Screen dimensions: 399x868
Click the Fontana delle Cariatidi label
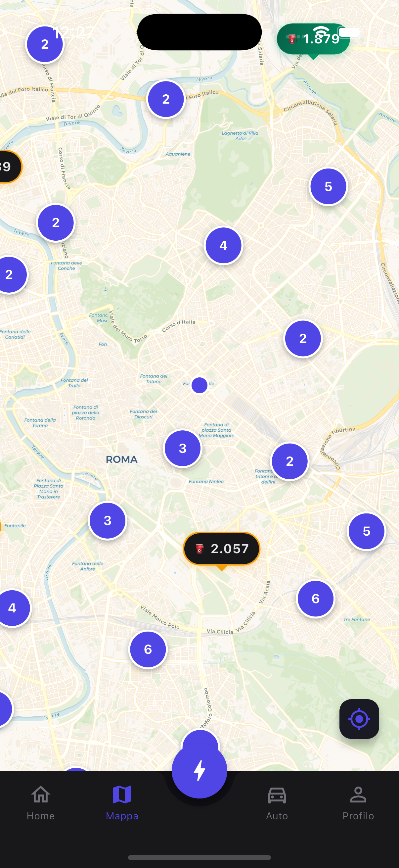15,334
